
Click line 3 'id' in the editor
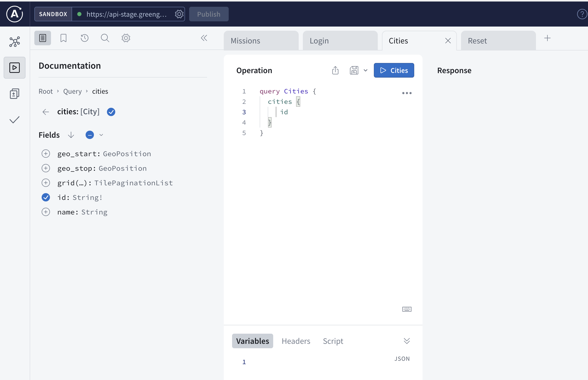tap(284, 112)
